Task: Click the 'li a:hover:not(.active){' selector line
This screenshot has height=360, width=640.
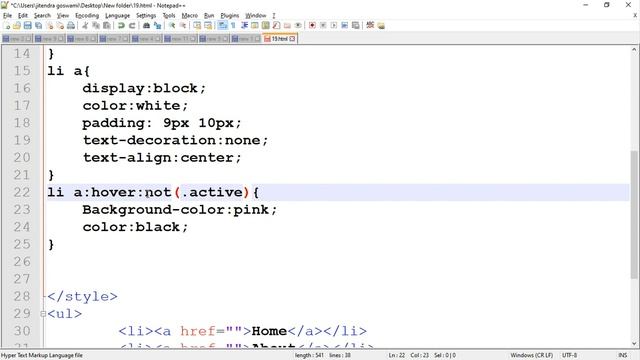Action: click(153, 192)
